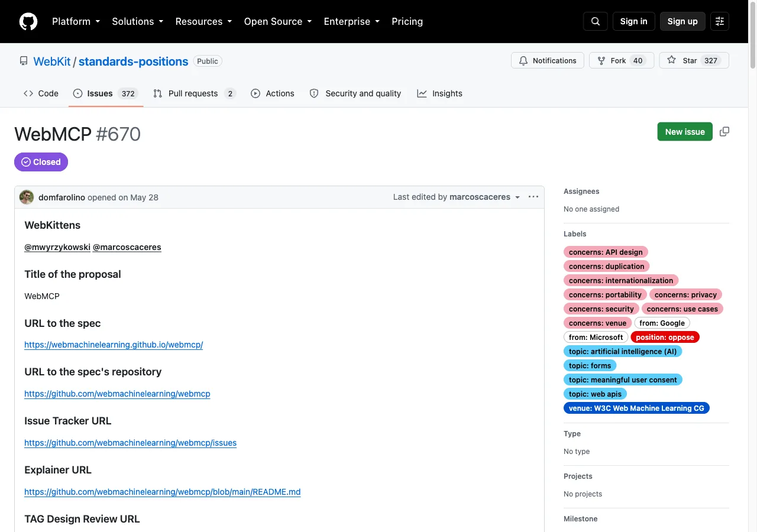Viewport: 757px width, 532px height.
Task: Open search with the magnifier icon
Action: coord(596,21)
